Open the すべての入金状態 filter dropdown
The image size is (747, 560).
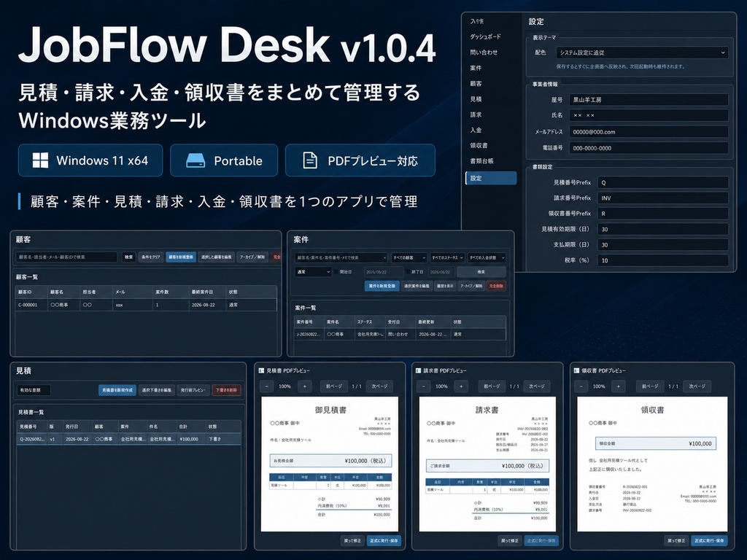(x=487, y=257)
